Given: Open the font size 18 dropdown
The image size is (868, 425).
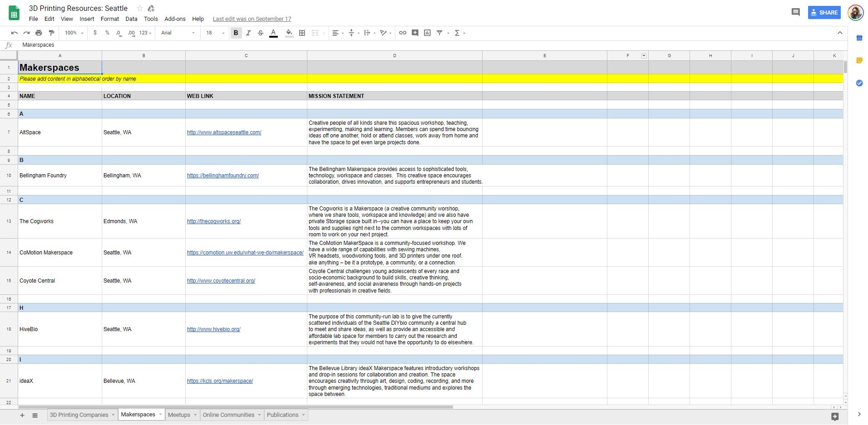Looking at the screenshot, I should tap(215, 33).
